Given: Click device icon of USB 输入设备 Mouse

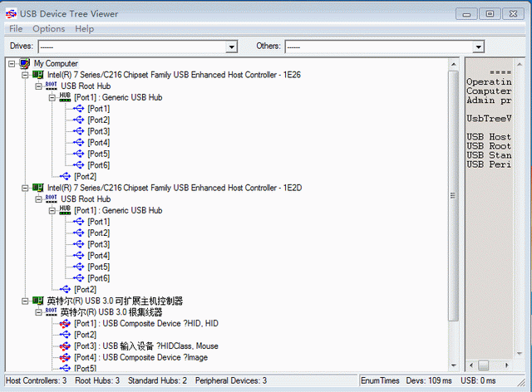Looking at the screenshot, I should click(65, 346).
